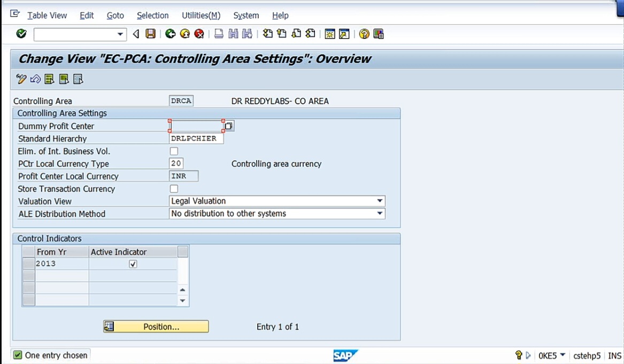Go to the next page icon

click(x=296, y=34)
